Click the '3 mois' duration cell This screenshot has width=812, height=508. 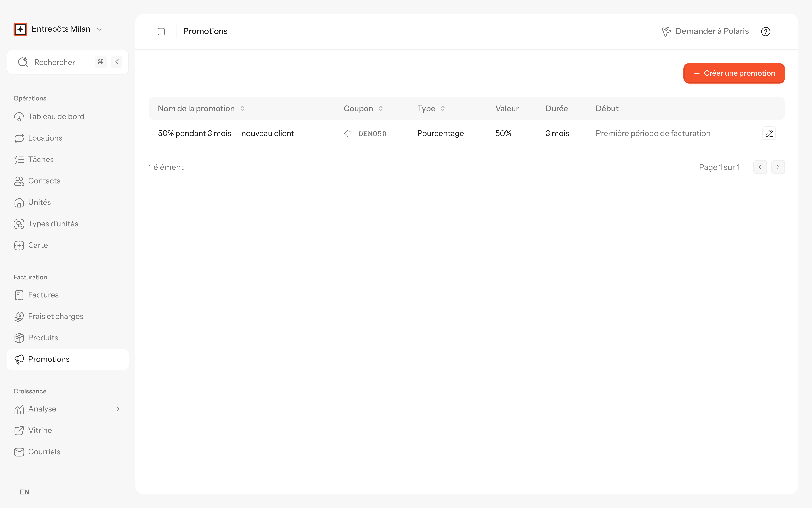(557, 133)
